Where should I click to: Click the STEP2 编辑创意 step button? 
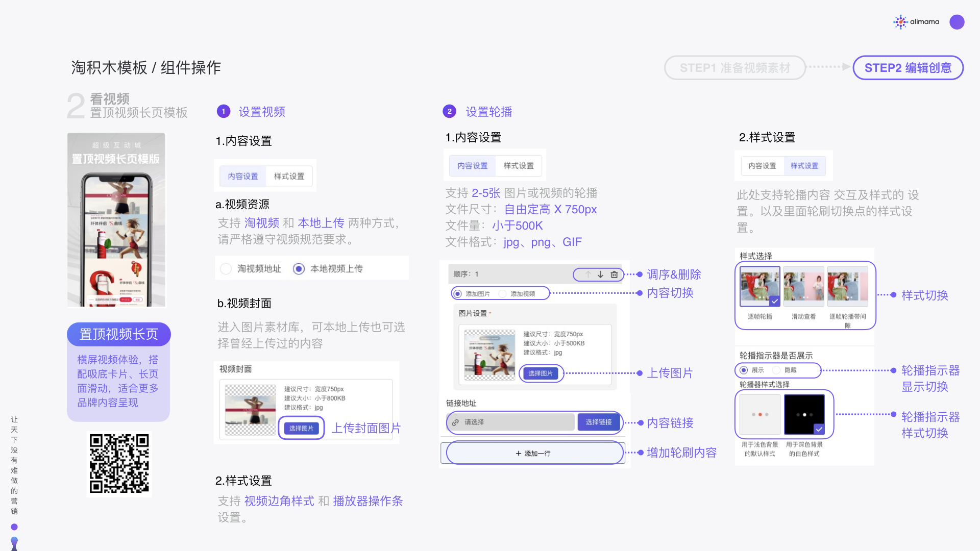[x=908, y=68]
